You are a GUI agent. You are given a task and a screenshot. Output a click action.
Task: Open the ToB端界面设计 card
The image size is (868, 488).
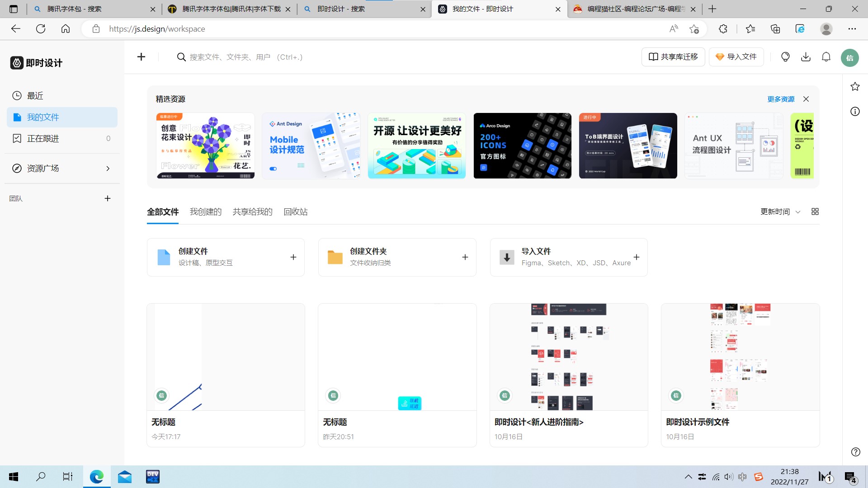pyautogui.click(x=628, y=145)
